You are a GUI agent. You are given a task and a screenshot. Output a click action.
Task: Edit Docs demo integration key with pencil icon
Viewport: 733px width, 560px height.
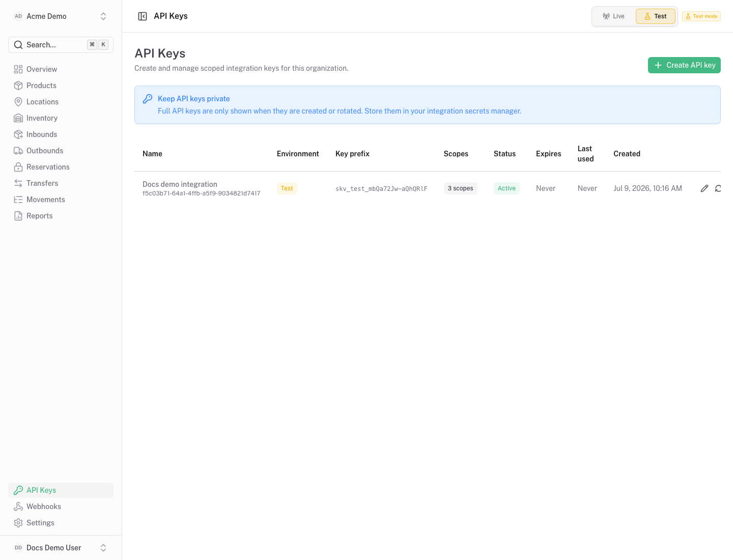[x=704, y=188]
